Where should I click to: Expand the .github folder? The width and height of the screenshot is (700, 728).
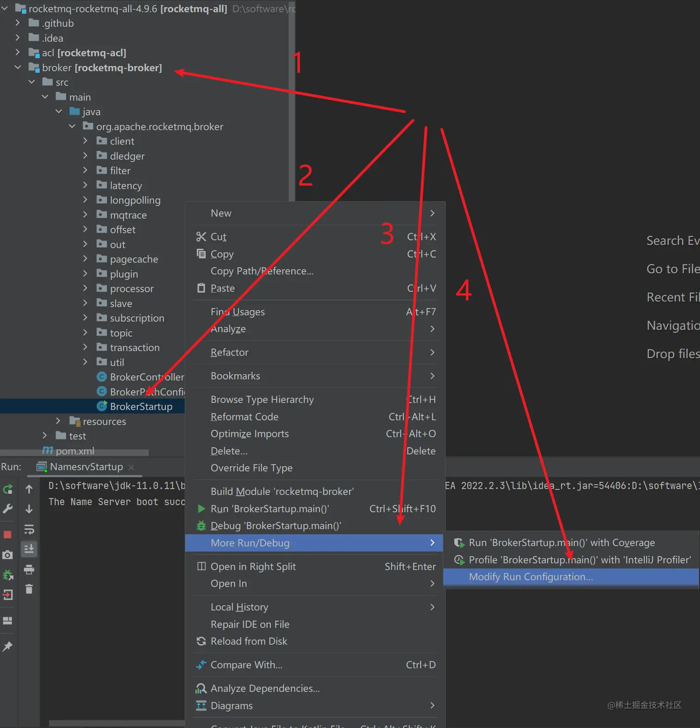pyautogui.click(x=18, y=23)
